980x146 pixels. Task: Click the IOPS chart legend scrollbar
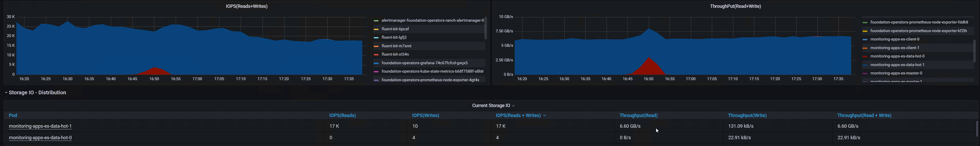click(x=485, y=28)
